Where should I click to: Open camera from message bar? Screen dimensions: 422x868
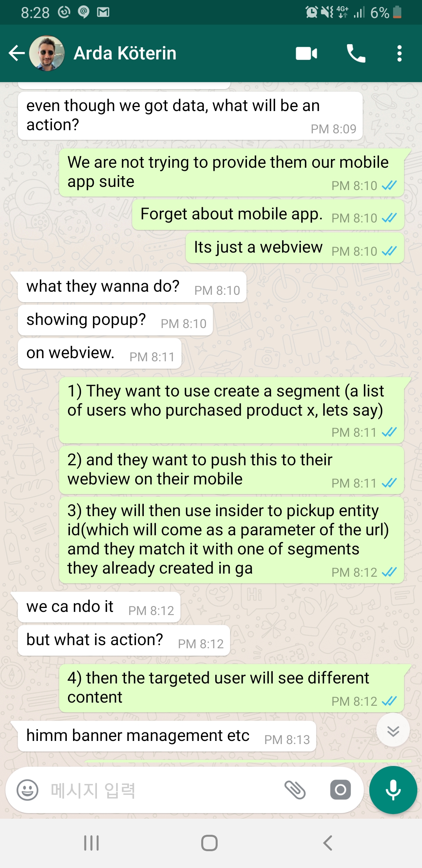coord(340,790)
